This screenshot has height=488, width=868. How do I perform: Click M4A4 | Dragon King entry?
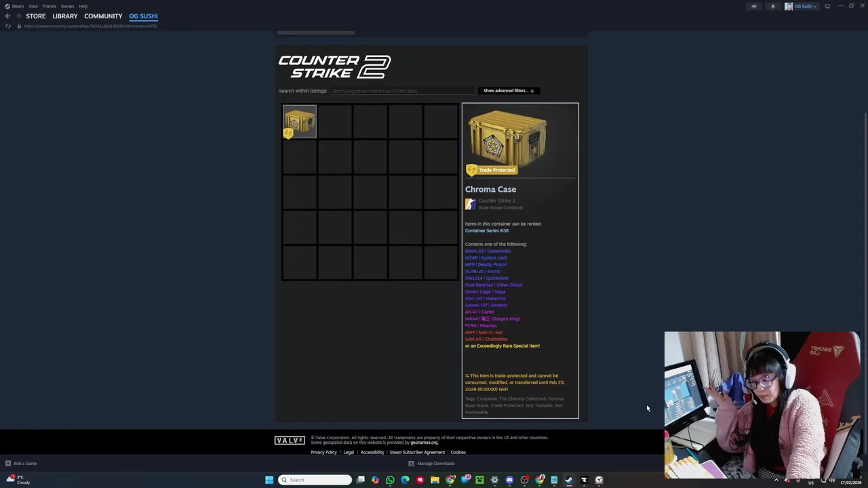(x=492, y=319)
